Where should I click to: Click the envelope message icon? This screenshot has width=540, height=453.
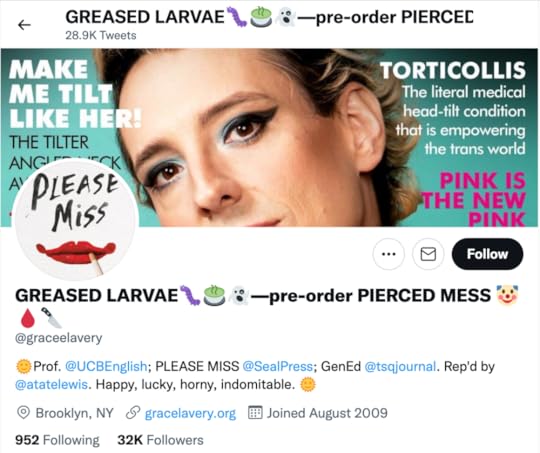click(428, 254)
